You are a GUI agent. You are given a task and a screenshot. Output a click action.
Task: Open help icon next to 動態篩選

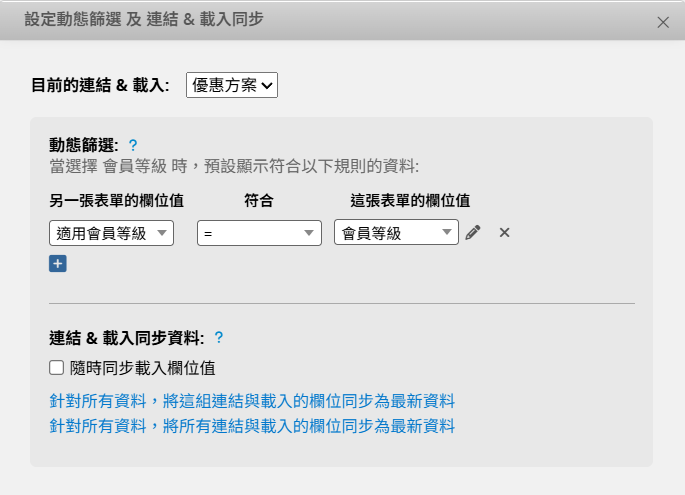coord(133,146)
